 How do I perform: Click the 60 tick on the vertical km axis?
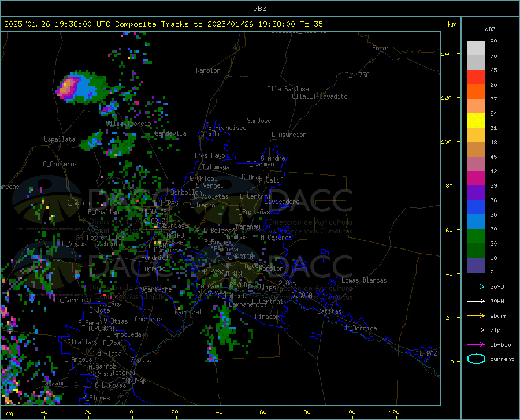click(449, 230)
